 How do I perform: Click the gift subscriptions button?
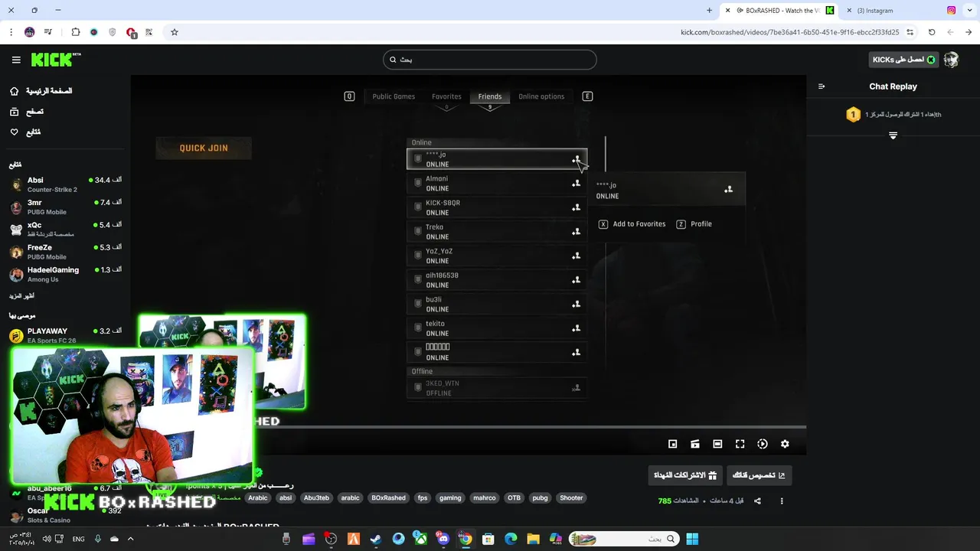click(x=684, y=475)
